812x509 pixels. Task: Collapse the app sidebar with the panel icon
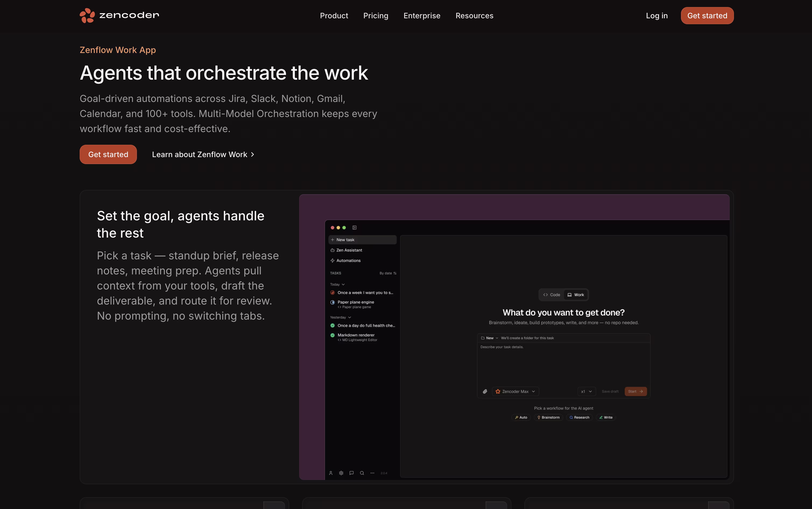354,228
